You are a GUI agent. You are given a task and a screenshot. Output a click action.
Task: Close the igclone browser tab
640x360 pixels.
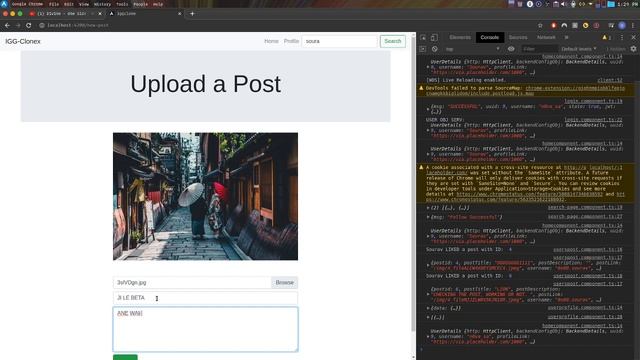180,13
